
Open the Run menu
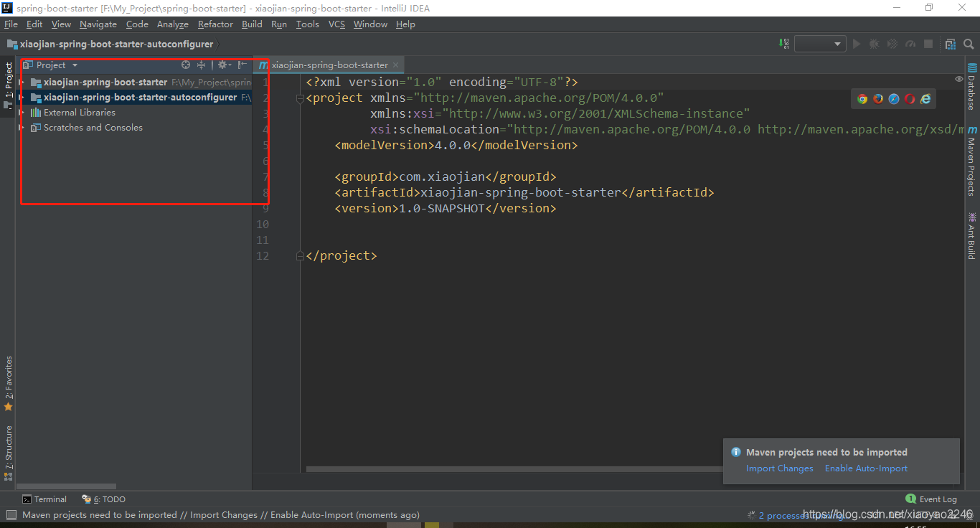coord(279,24)
